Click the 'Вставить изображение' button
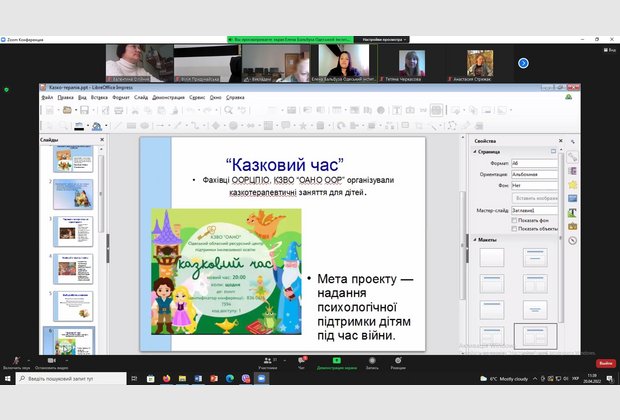Screen dimensions: 620x420 [x=535, y=198]
